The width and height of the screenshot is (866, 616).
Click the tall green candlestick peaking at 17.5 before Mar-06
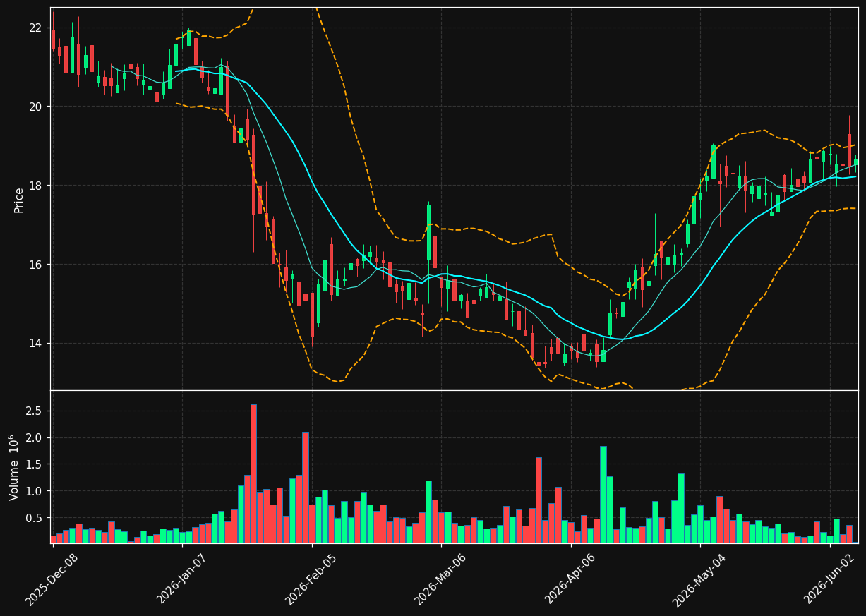[428, 232]
